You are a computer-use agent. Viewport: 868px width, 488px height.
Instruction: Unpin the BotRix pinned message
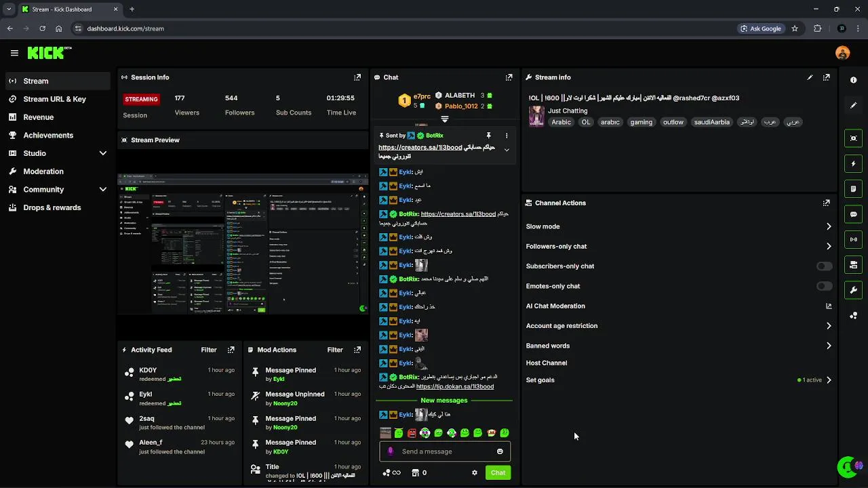[x=488, y=136]
